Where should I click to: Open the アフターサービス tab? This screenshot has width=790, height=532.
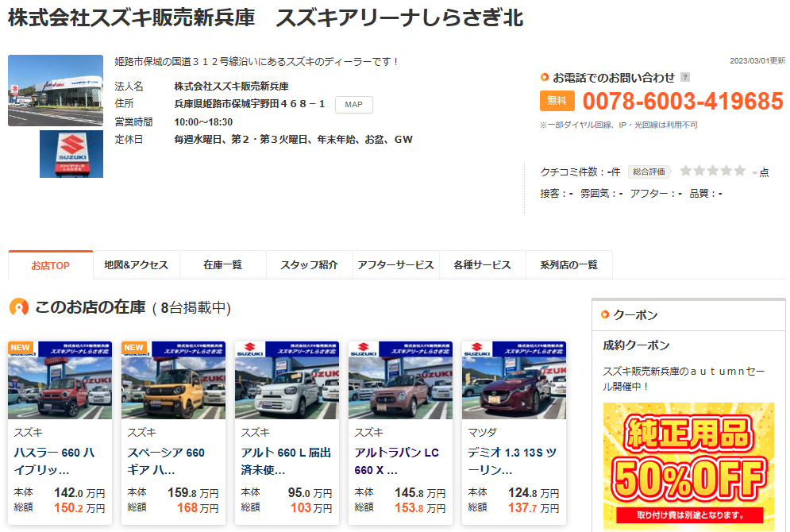pos(396,265)
